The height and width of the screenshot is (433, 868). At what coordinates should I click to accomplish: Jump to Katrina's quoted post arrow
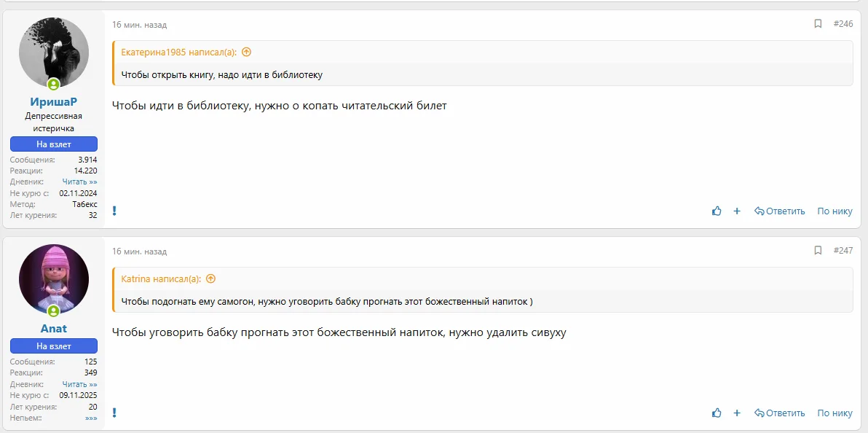pos(211,278)
